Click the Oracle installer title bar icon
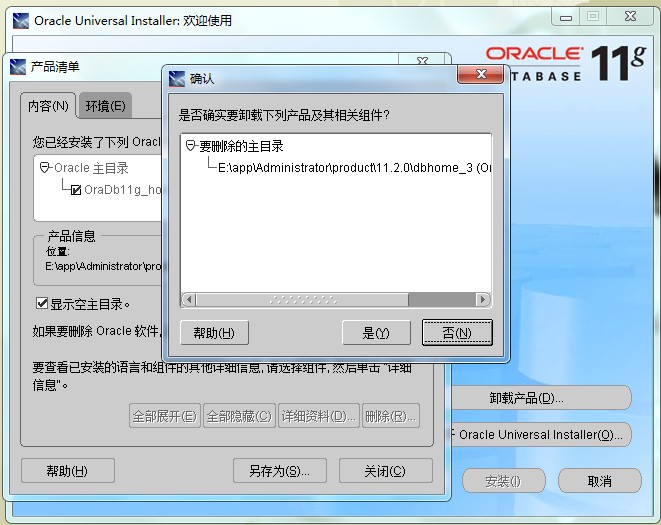Viewport: 661px width, 525px height. click(x=21, y=21)
